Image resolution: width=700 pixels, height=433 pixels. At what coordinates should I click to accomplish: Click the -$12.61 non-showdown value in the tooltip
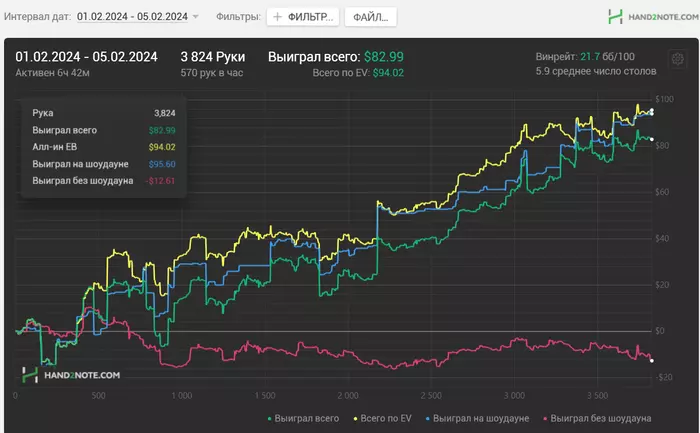[x=160, y=181]
